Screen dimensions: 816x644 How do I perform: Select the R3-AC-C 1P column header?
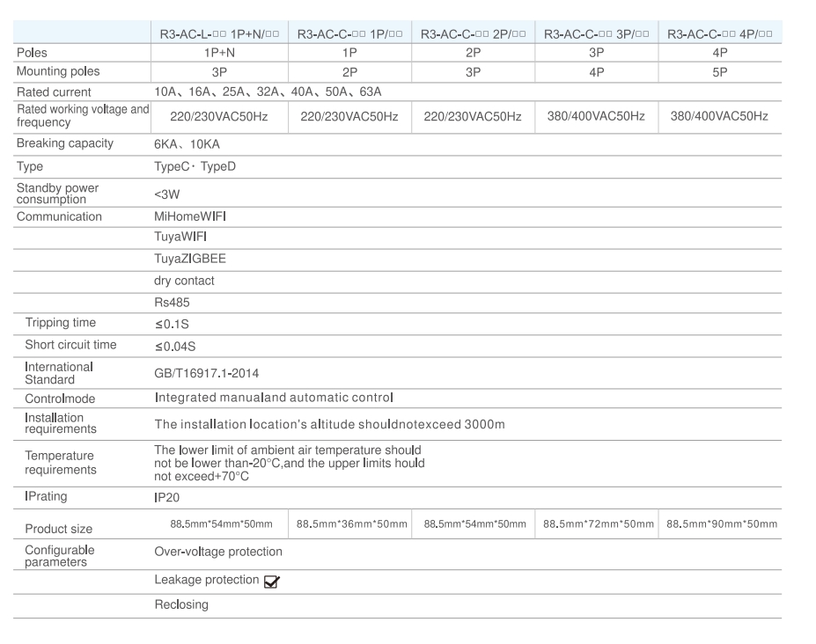(349, 34)
